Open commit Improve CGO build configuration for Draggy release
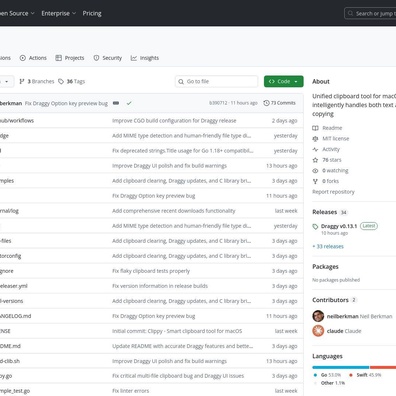396x396 pixels. pos(174,121)
